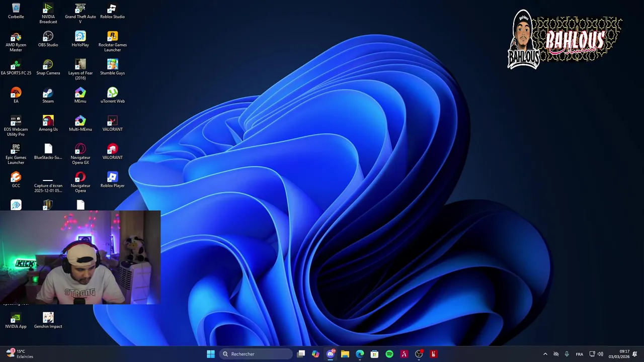
Task: Open Spotify from the taskbar
Action: click(x=389, y=354)
